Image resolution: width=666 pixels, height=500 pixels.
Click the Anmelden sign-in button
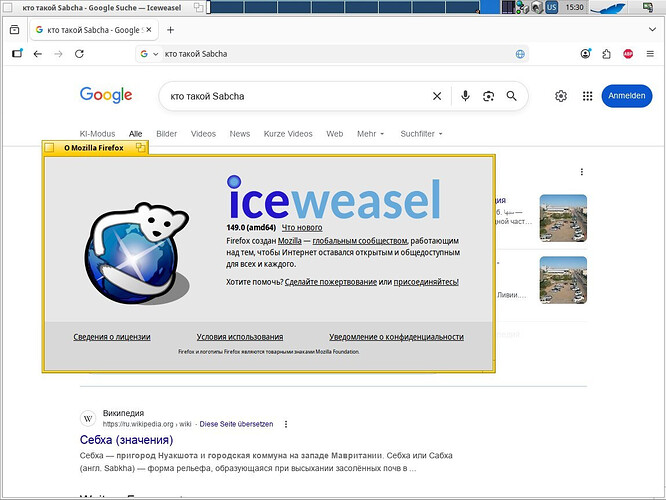click(626, 96)
